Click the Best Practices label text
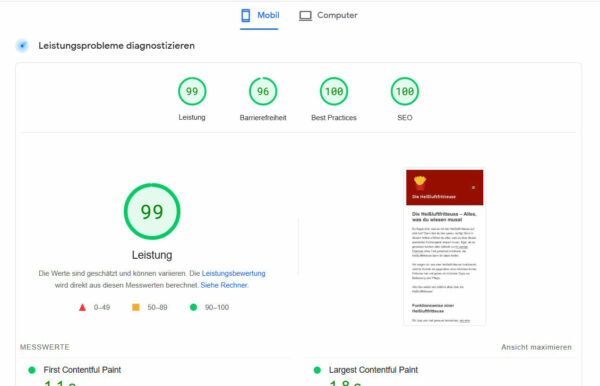Screen dimensions: 600x386 (x=334, y=117)
